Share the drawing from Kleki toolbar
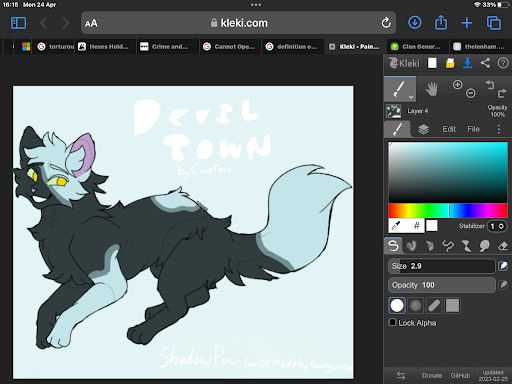The width and height of the screenshot is (512, 384). (x=485, y=63)
